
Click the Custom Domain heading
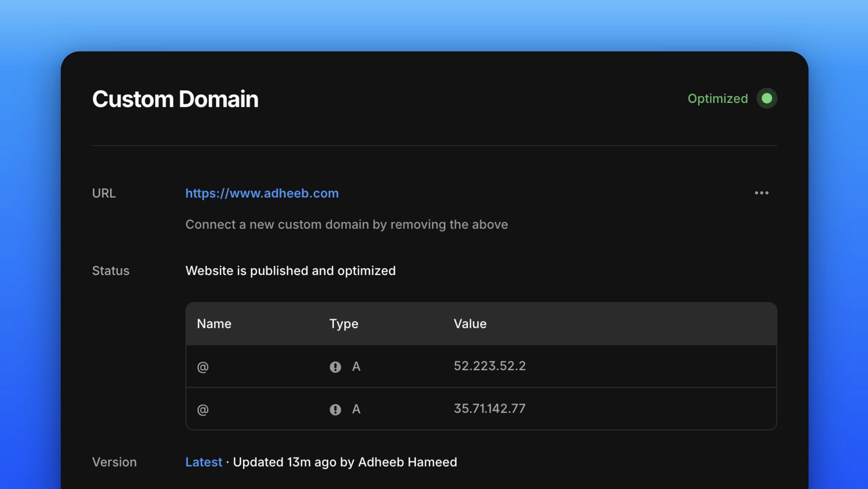[175, 99]
